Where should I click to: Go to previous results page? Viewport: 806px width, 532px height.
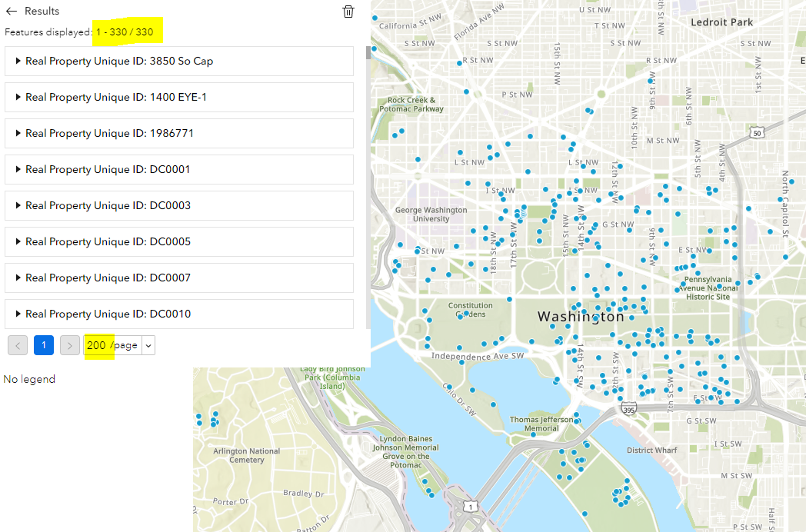pyautogui.click(x=18, y=346)
